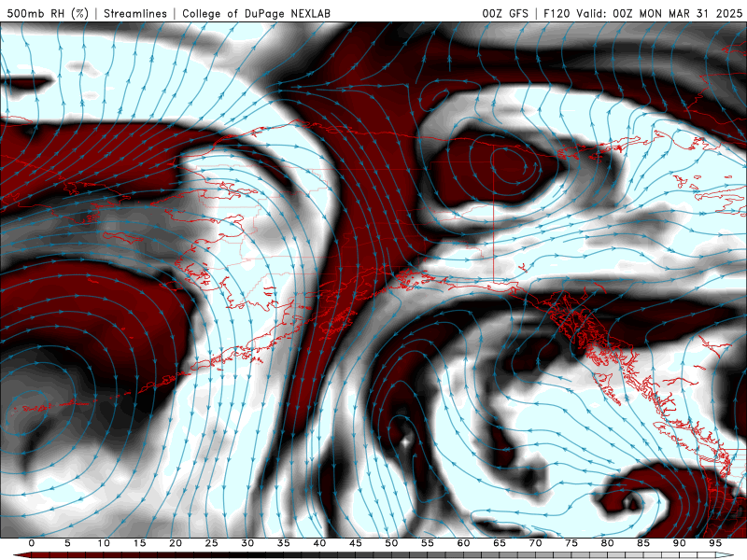Click the "5" colorbar scale label

[x=67, y=543]
